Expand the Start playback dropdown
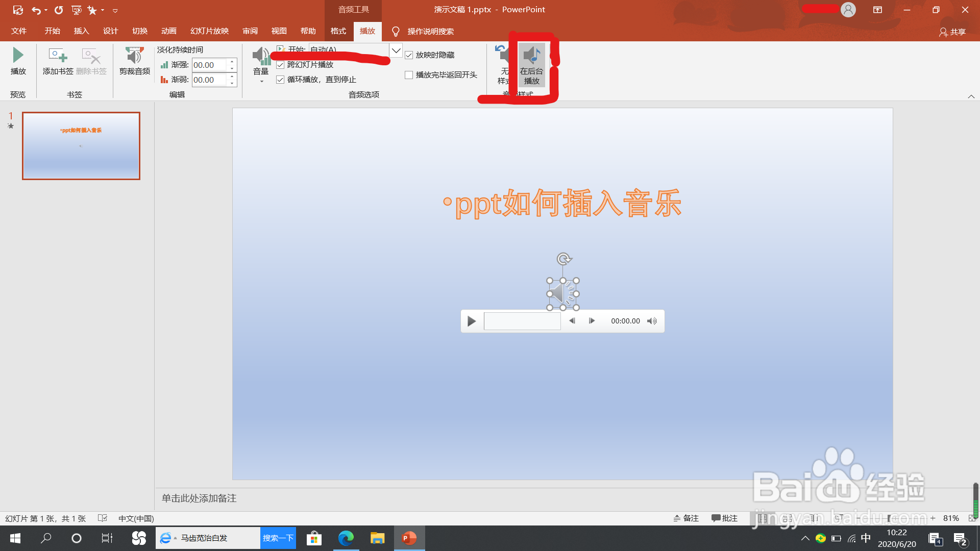This screenshot has width=980, height=551. [396, 50]
